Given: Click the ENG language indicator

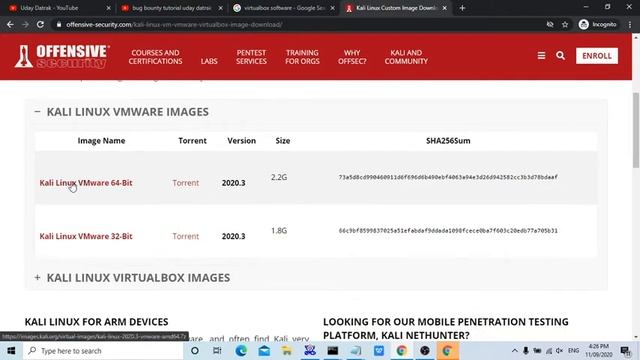Looking at the screenshot, I should [573, 351].
